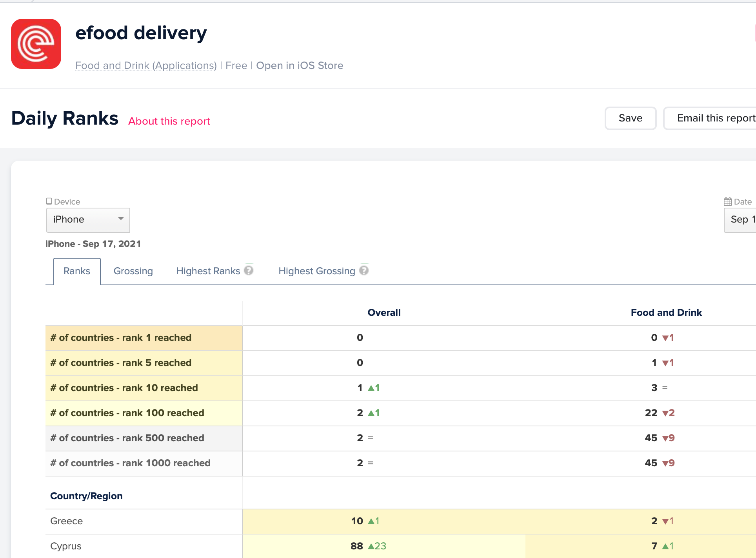Click Cyprus Overall rank value 88
The height and width of the screenshot is (558, 756).
[357, 546]
